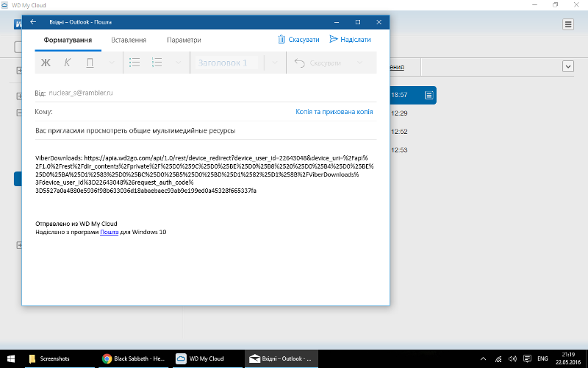Change the ENG input language
The height and width of the screenshot is (368, 588).
click(x=542, y=358)
